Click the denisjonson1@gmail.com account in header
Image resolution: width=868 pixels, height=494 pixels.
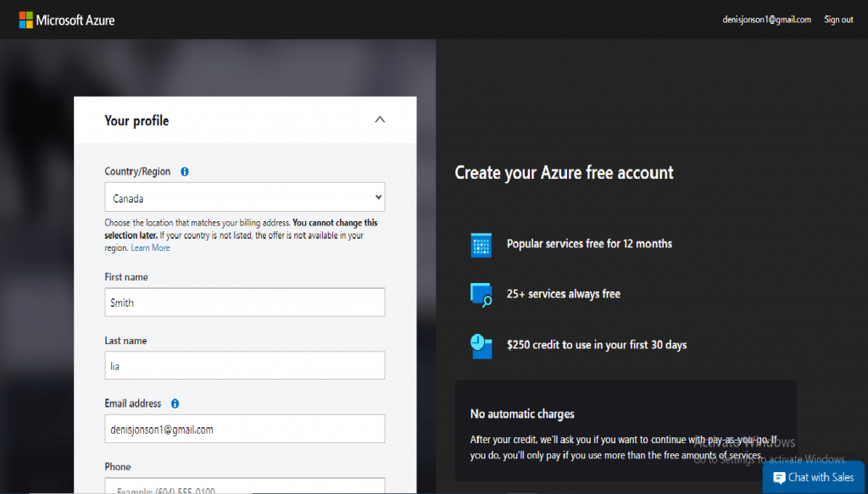pyautogui.click(x=766, y=19)
